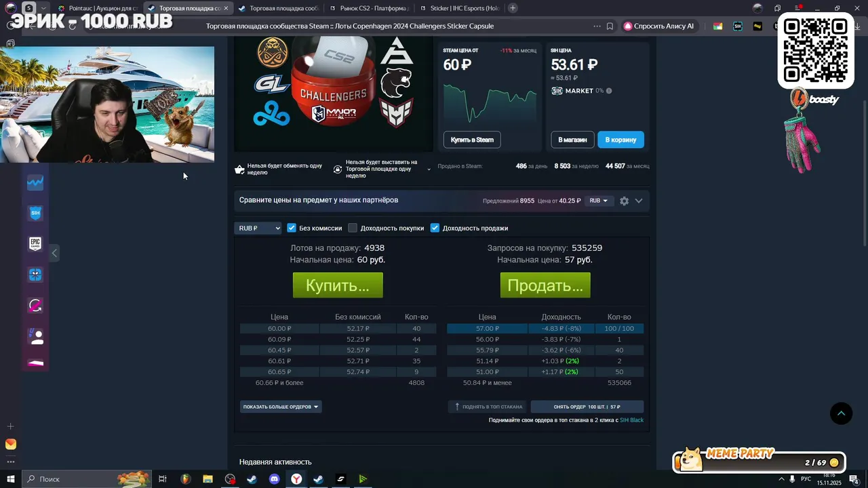Open the Epic Games sidebar icon
Screen dimensions: 868x488
(35, 244)
